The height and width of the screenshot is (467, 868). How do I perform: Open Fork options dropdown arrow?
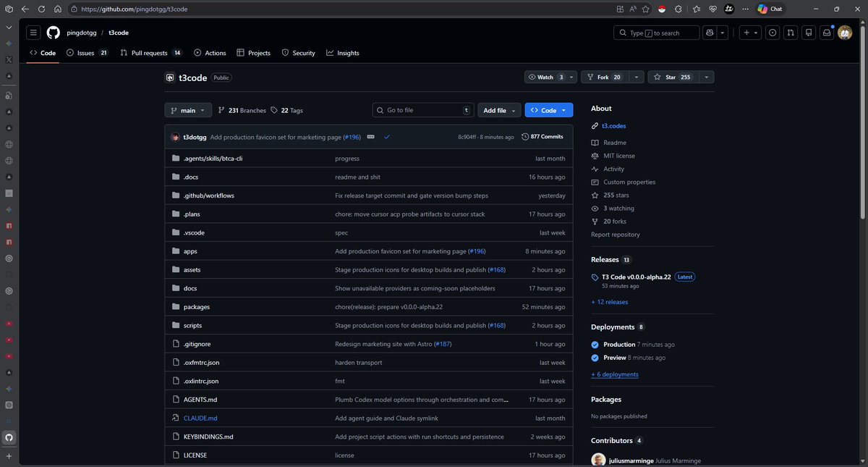pos(637,77)
